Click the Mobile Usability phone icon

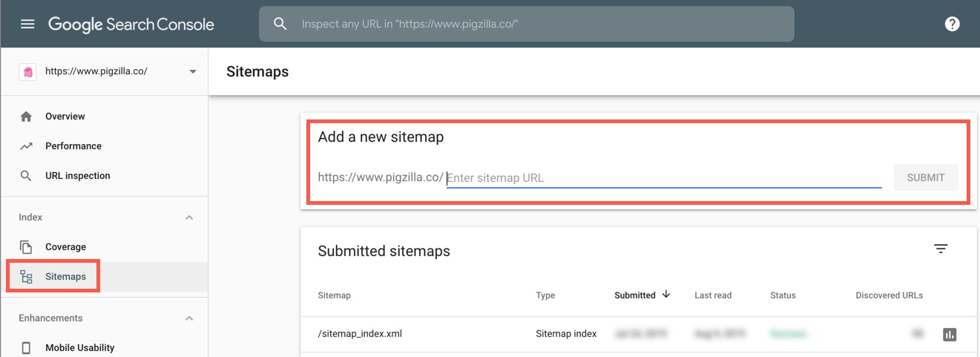click(x=26, y=348)
